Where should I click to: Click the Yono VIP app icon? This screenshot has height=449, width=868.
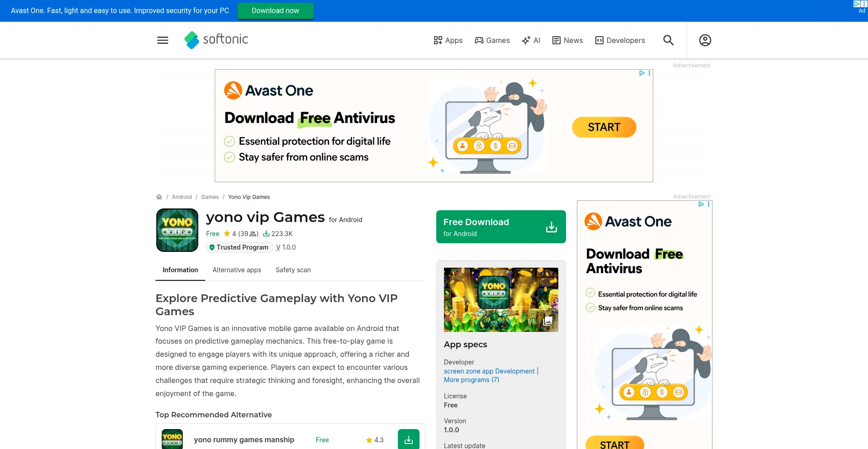(177, 230)
